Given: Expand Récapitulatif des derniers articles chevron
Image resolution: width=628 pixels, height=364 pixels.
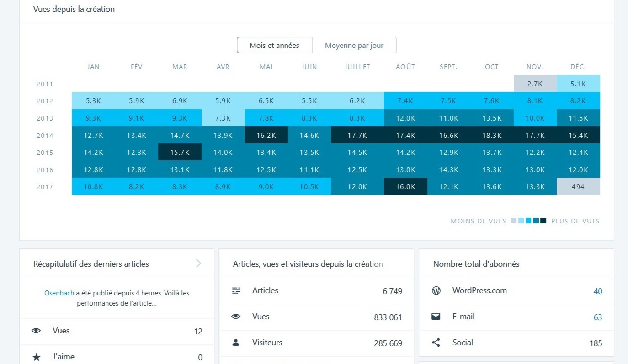Looking at the screenshot, I should tap(198, 264).
